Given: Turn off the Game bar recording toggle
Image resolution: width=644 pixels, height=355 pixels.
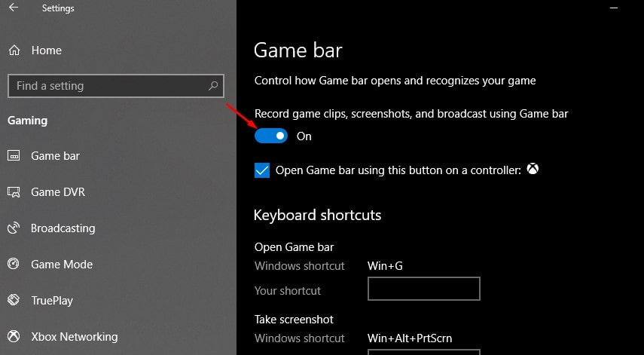Looking at the screenshot, I should click(x=270, y=136).
